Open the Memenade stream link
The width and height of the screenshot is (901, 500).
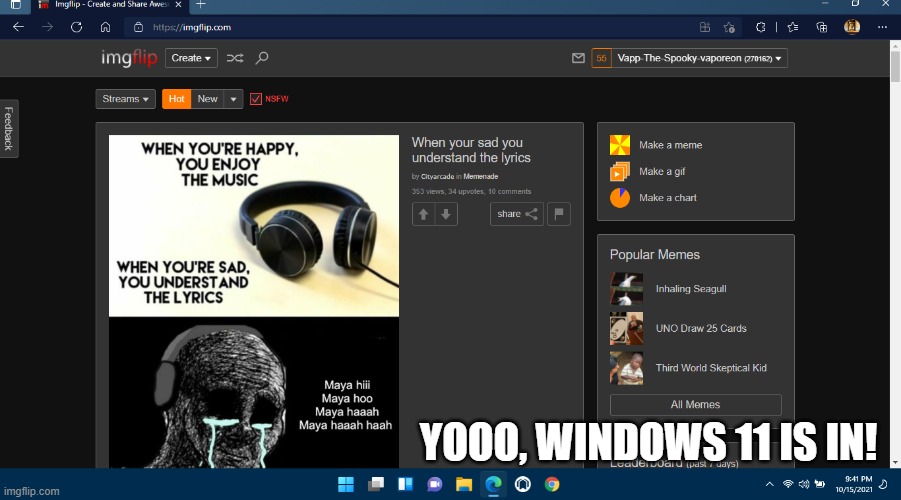click(480, 176)
